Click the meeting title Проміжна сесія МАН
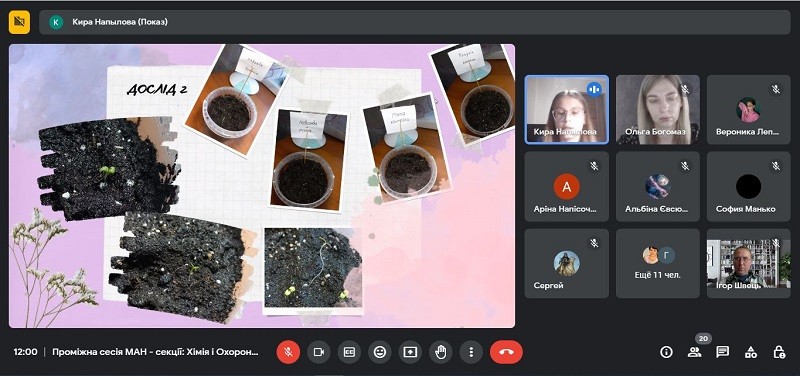The width and height of the screenshot is (800, 376). (156, 352)
